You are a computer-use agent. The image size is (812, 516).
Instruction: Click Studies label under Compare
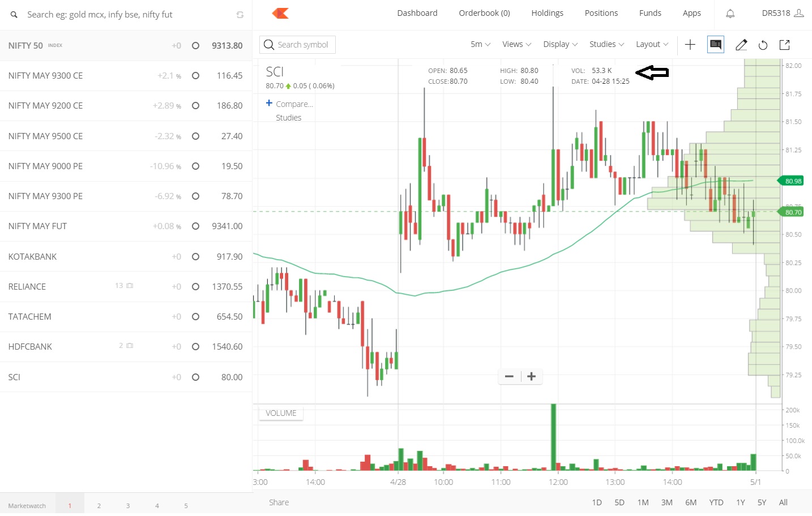(x=289, y=118)
